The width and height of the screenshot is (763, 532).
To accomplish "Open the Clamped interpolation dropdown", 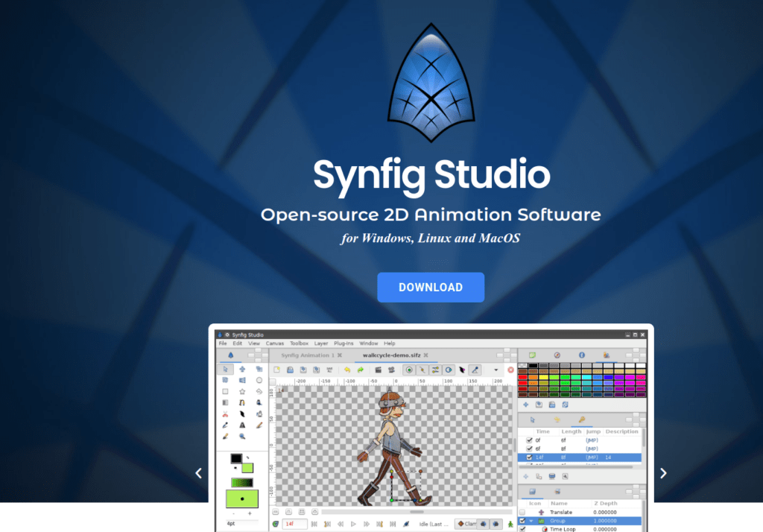I will point(466,524).
